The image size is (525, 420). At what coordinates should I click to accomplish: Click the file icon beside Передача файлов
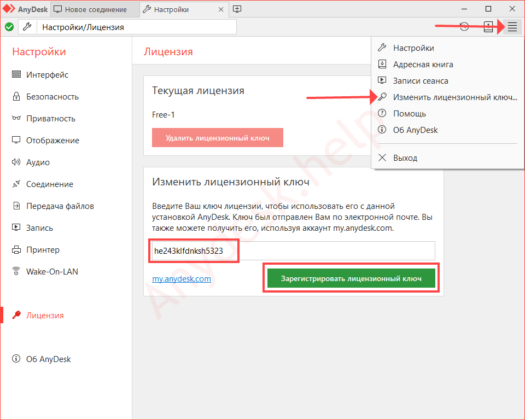(x=16, y=206)
